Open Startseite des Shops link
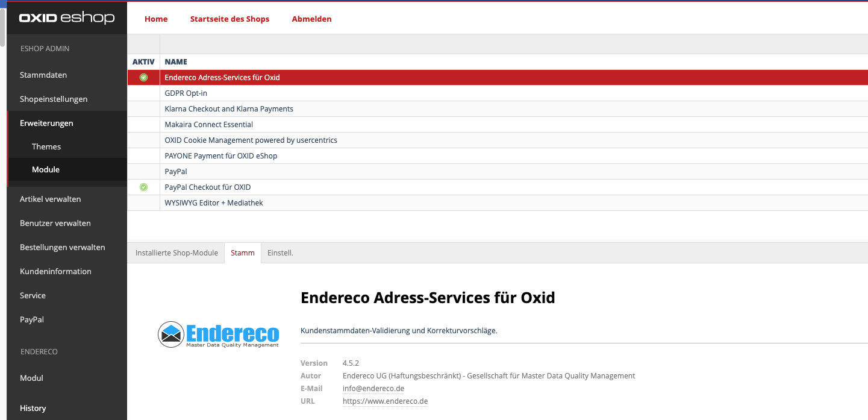The width and height of the screenshot is (868, 420). [x=229, y=19]
